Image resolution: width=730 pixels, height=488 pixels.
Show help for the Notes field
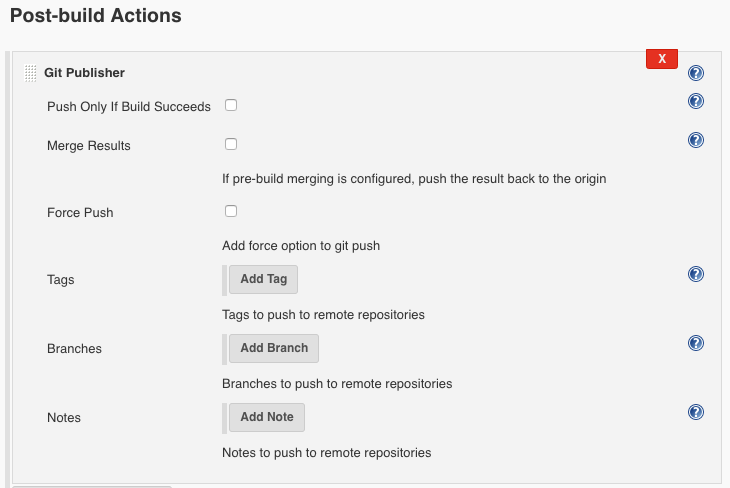point(696,412)
